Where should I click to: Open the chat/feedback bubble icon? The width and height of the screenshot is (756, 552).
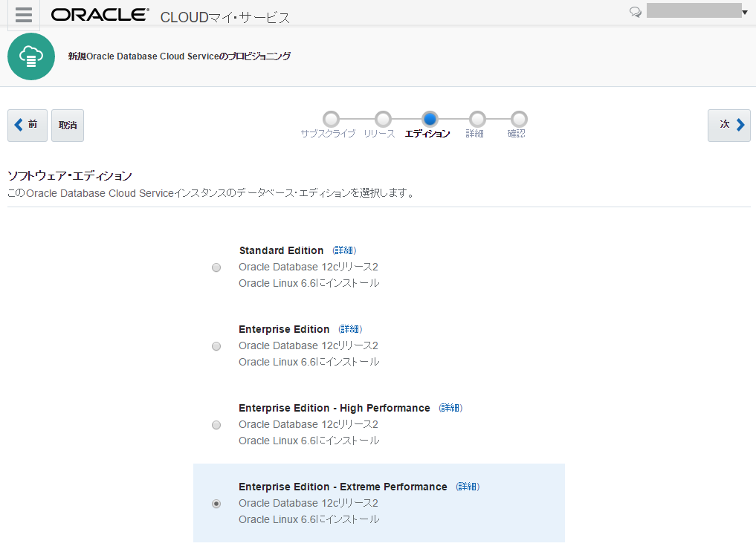636,12
